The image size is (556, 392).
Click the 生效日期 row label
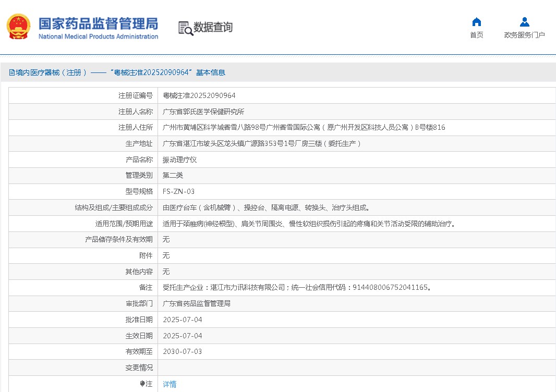[139, 336]
